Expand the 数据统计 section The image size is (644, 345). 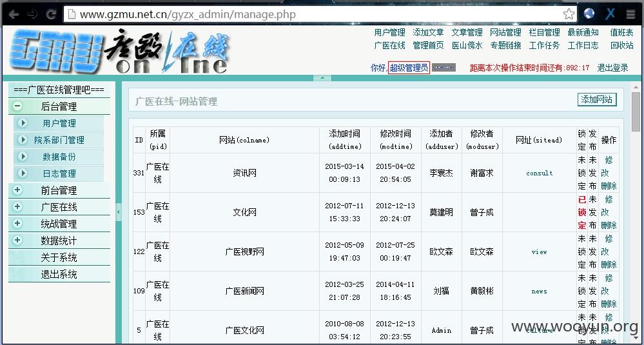17,241
